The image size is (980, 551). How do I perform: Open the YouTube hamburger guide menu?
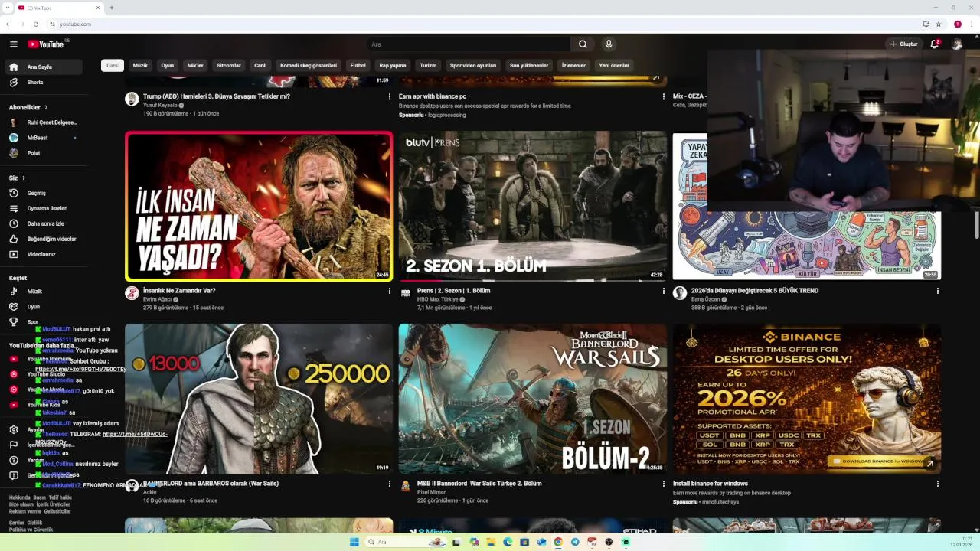(x=13, y=44)
